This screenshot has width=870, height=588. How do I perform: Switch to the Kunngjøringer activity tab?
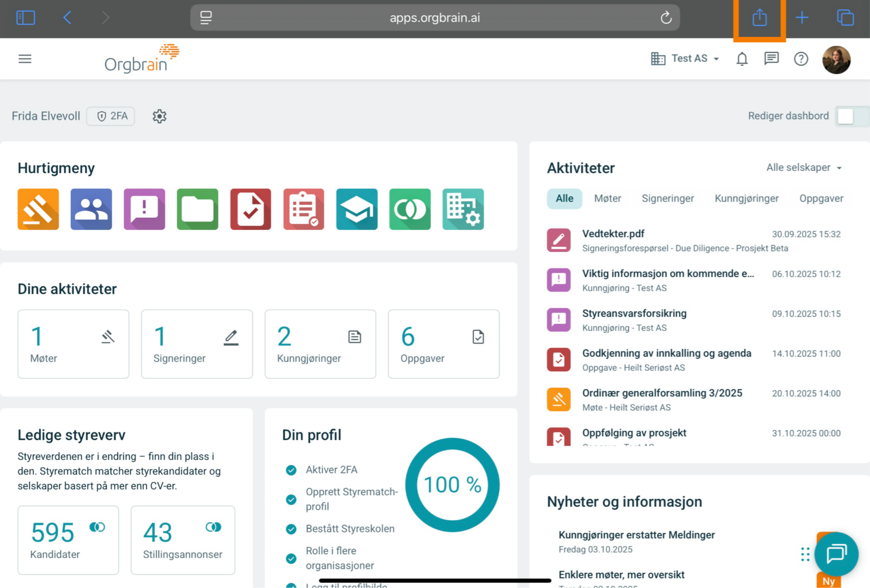click(746, 199)
